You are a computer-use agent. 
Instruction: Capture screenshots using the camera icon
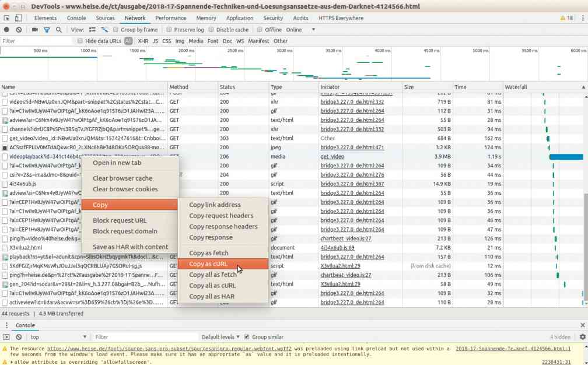tap(35, 30)
